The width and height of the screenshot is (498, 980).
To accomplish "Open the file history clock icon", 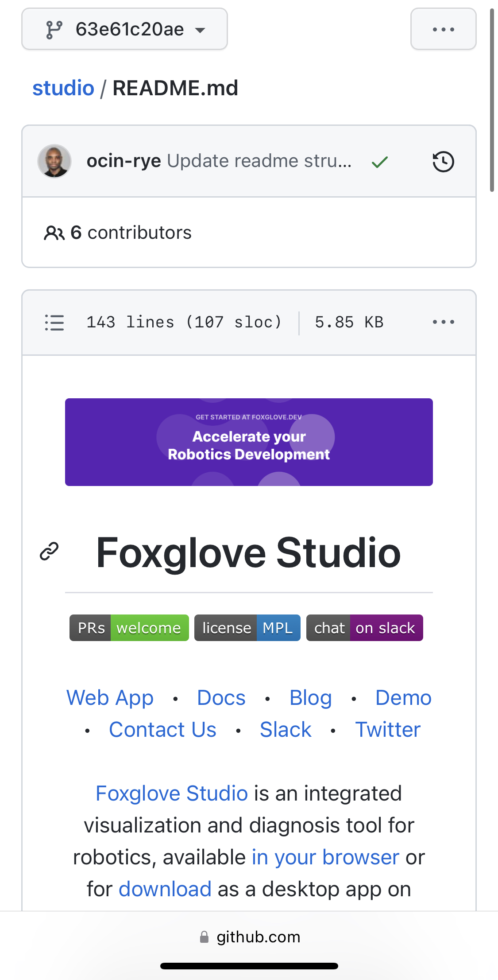I will tap(443, 161).
